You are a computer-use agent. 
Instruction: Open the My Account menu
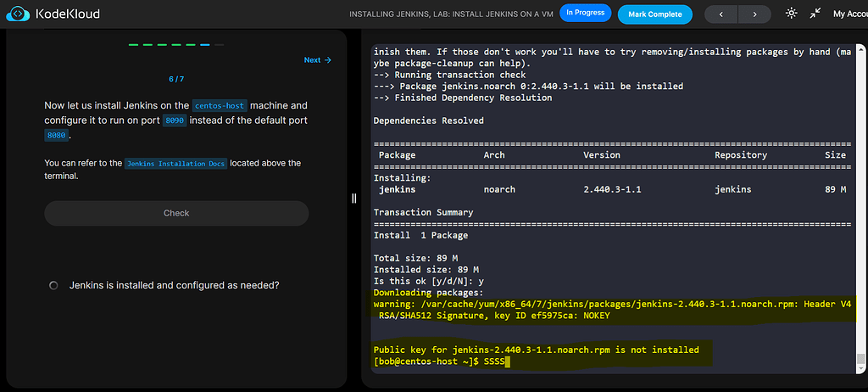[x=850, y=14]
